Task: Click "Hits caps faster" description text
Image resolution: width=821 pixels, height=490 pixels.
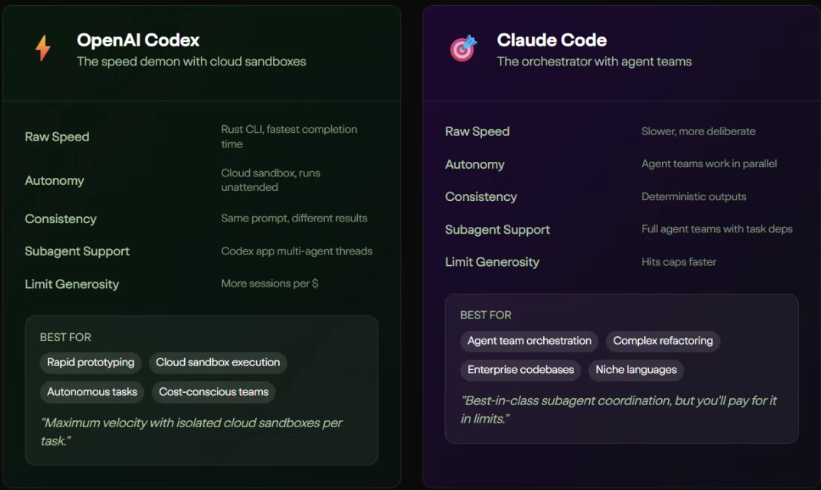Action: [679, 262]
